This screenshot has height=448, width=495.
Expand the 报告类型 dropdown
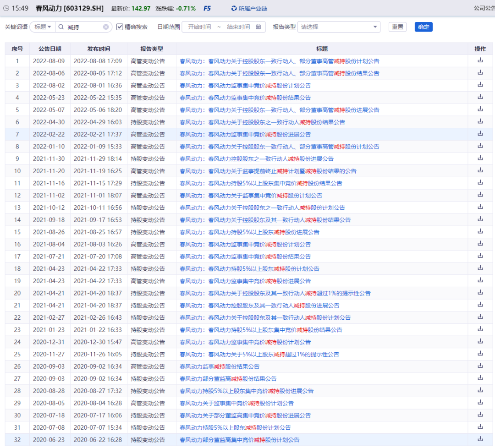click(x=339, y=27)
